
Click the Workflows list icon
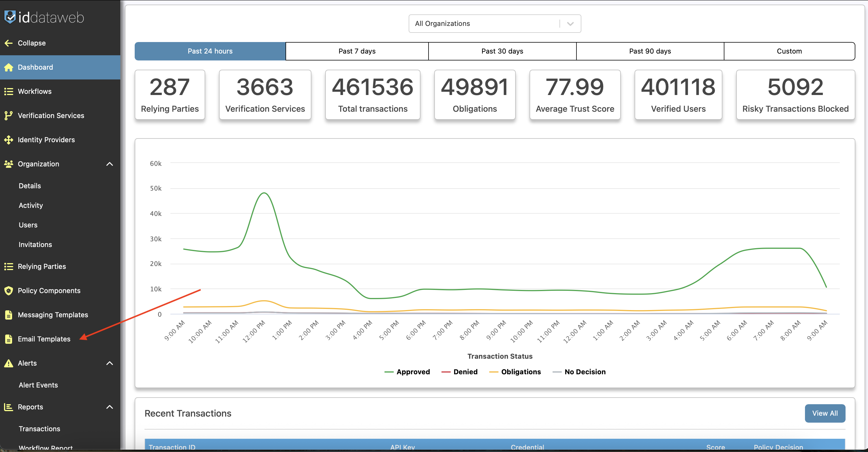pyautogui.click(x=9, y=91)
